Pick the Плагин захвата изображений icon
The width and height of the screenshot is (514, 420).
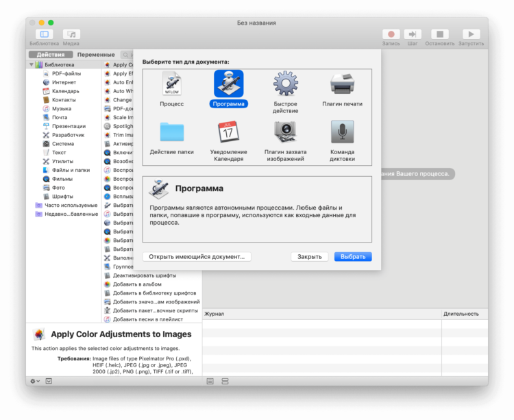[286, 132]
